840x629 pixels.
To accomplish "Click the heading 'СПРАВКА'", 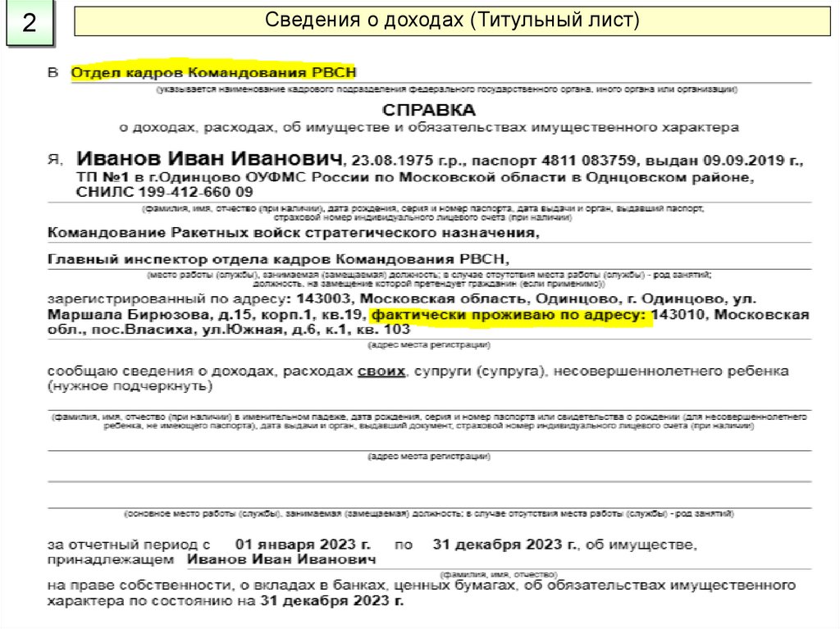I will [428, 110].
